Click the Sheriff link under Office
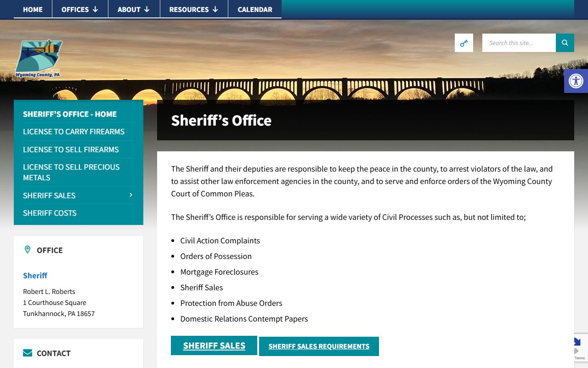Viewport: 588px width, 368px height. coord(35,276)
